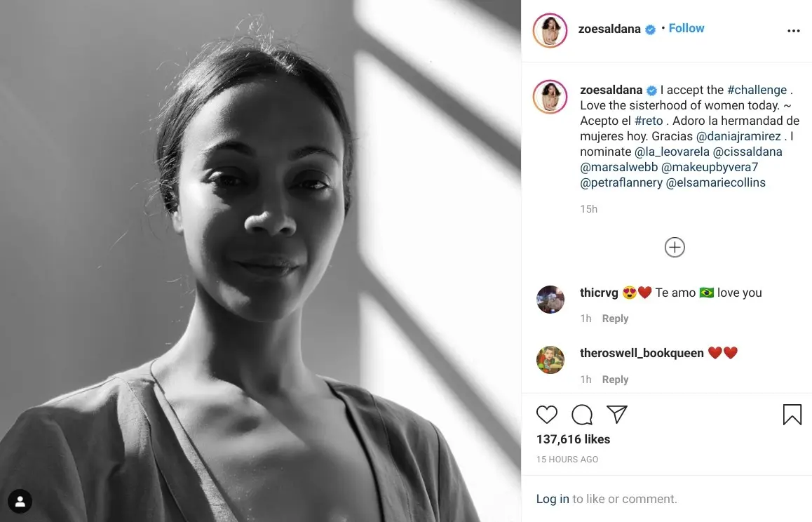Save post with bookmark icon
Viewport: 812px width, 522px height.
click(792, 415)
